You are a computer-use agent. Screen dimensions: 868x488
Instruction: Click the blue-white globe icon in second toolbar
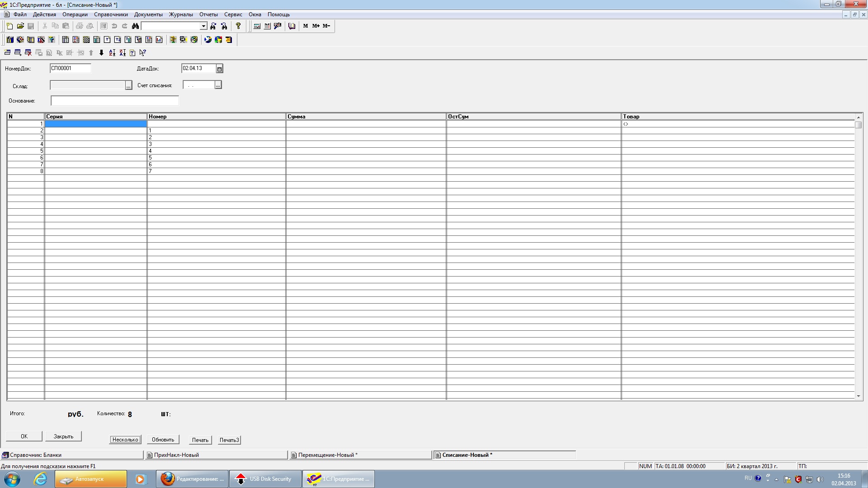click(208, 40)
